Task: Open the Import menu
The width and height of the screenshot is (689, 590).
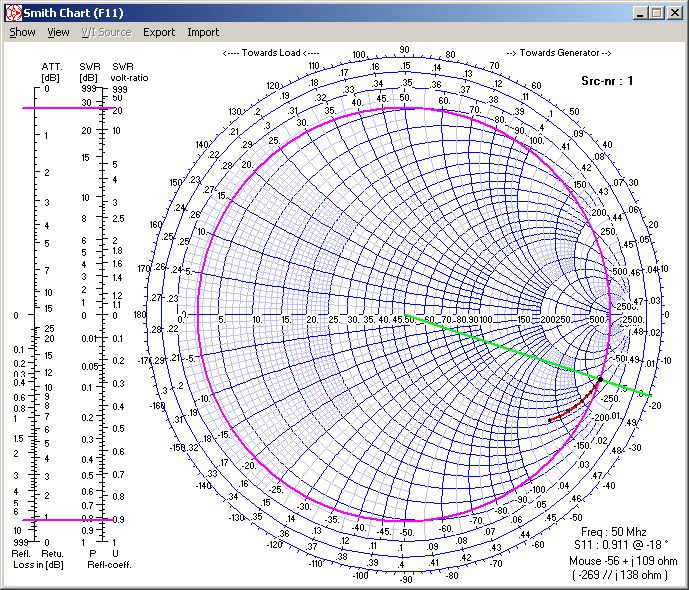Action: pos(203,32)
